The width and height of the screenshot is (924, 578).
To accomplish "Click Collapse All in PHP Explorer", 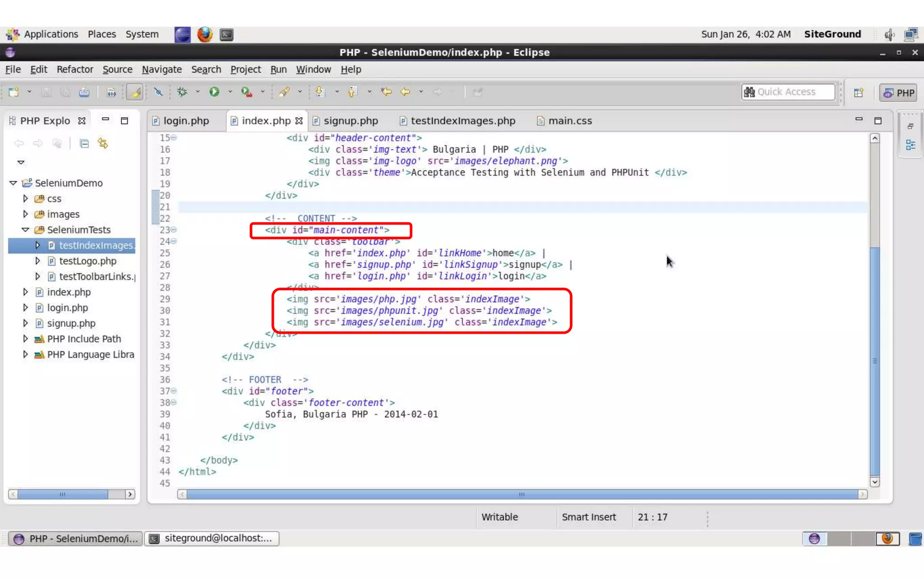I will [x=84, y=144].
